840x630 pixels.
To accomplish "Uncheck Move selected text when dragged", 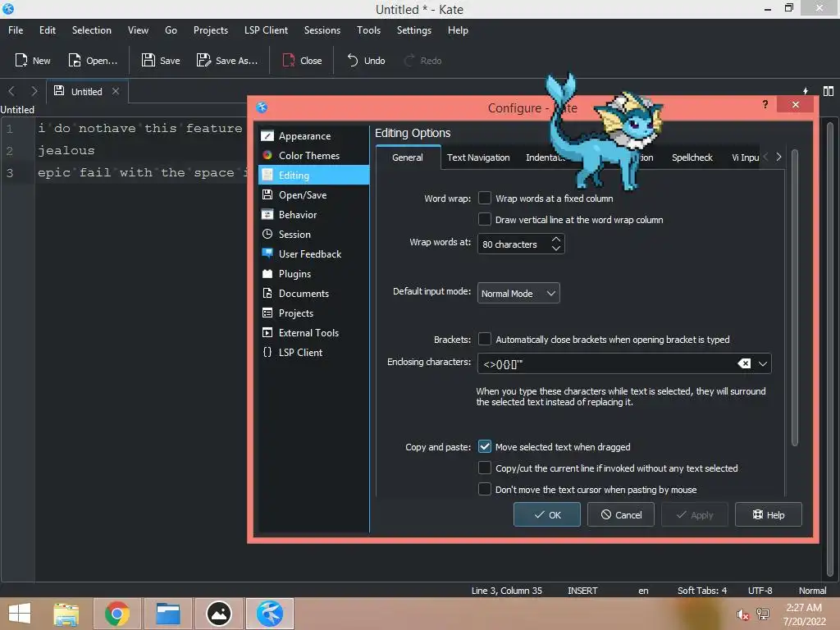I will click(484, 446).
